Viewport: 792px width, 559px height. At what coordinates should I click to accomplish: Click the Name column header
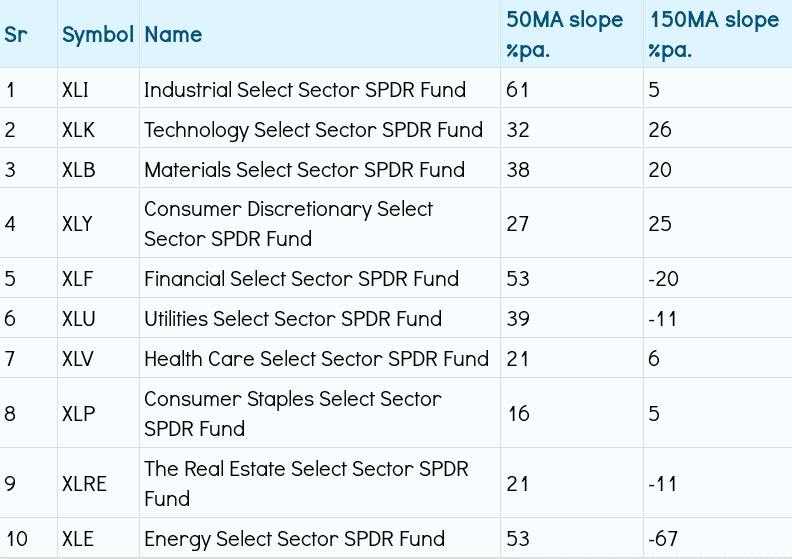coord(173,35)
